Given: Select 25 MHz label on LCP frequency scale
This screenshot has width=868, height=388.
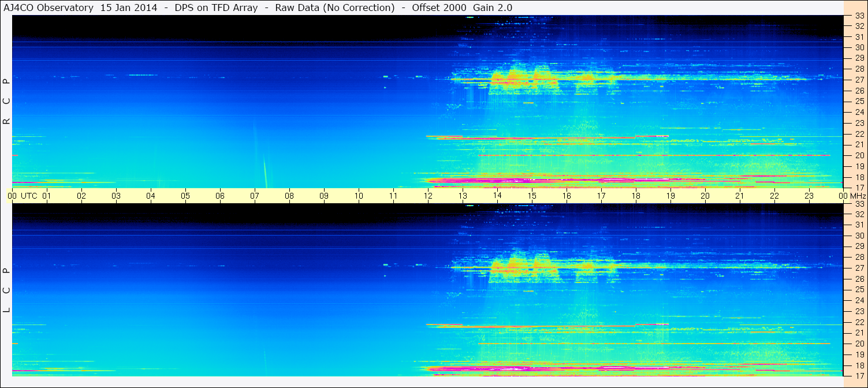Looking at the screenshot, I should (859, 289).
